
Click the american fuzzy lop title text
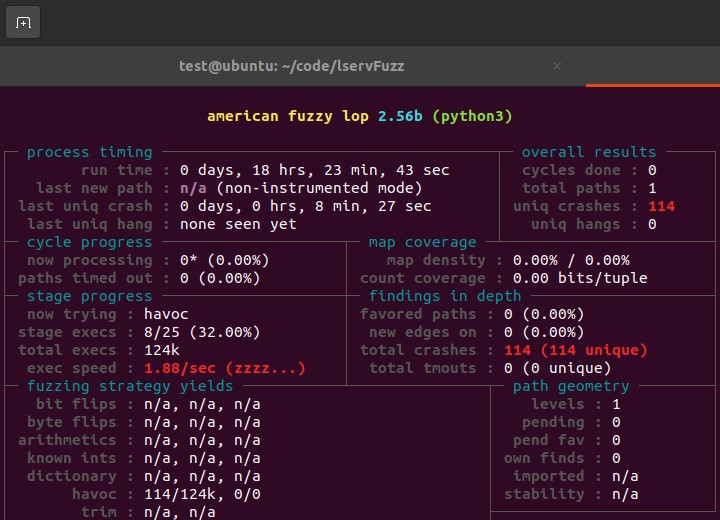click(x=288, y=116)
